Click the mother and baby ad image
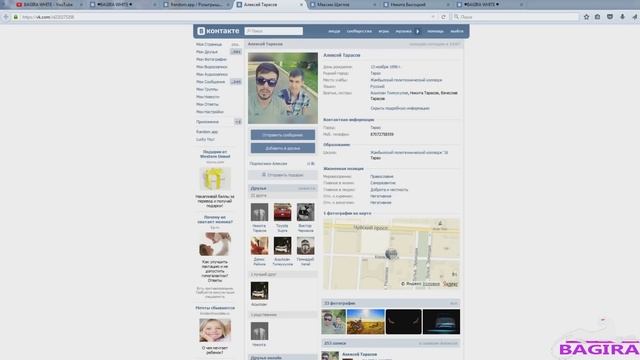The width and height of the screenshot is (640, 360). click(215, 244)
